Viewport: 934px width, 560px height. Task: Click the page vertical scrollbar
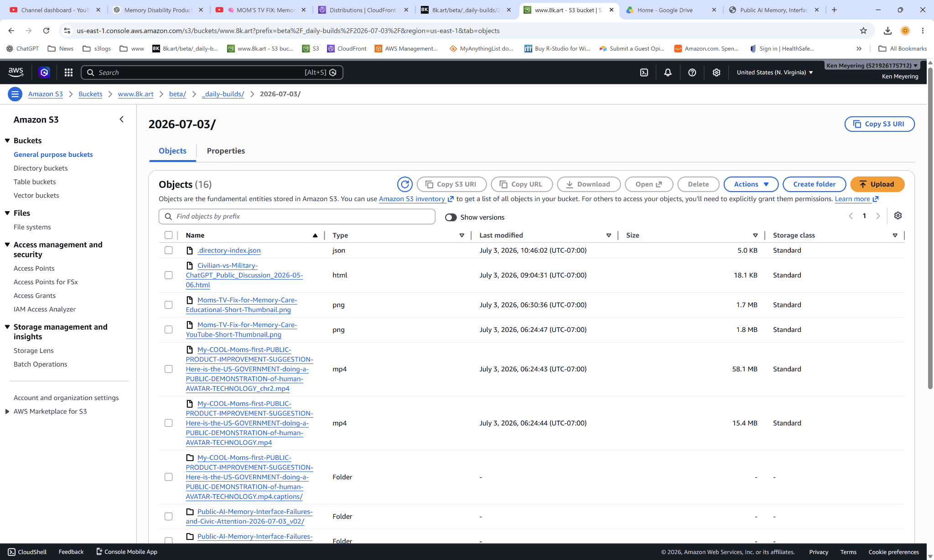930,228
